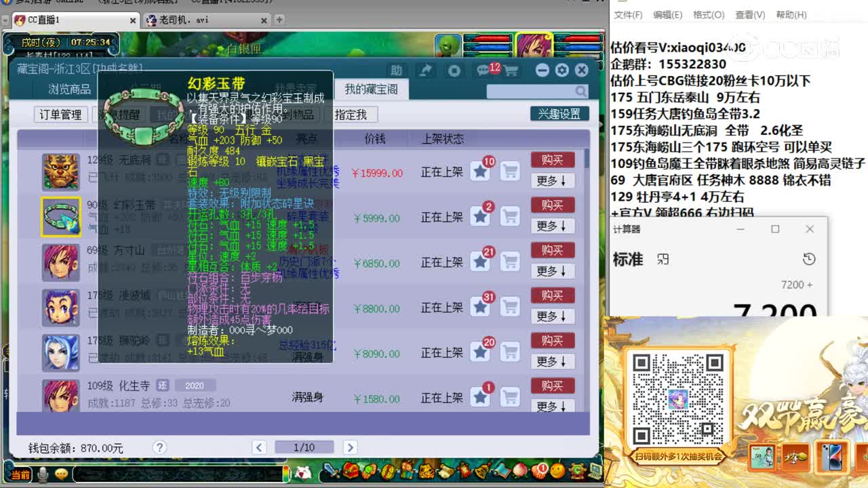
Task: Click 购买 for 129级 无底洞 listing
Action: tap(553, 160)
